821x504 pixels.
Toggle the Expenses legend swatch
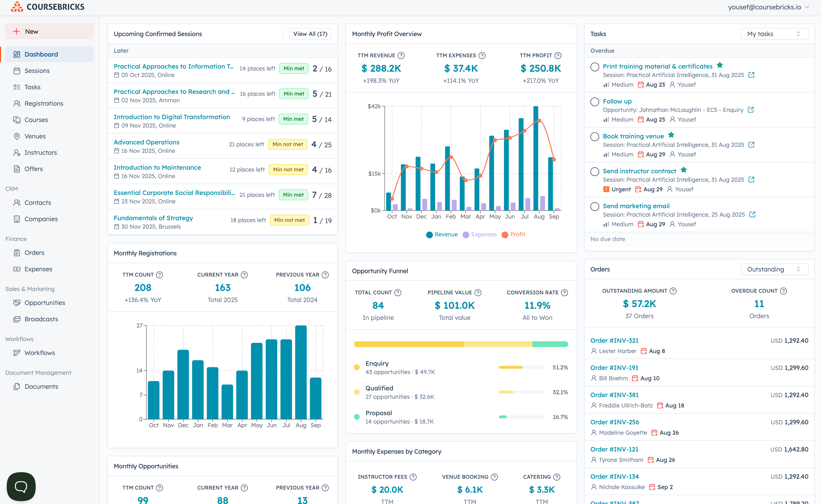tap(466, 235)
